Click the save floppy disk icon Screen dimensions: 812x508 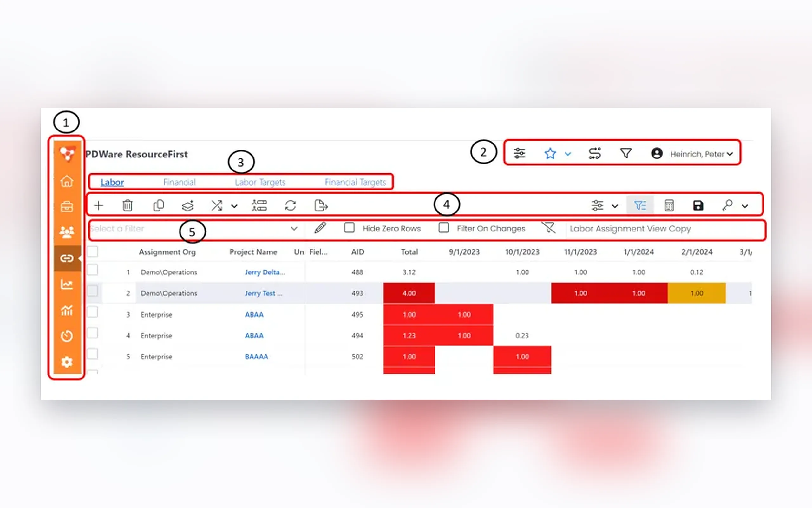[698, 205]
